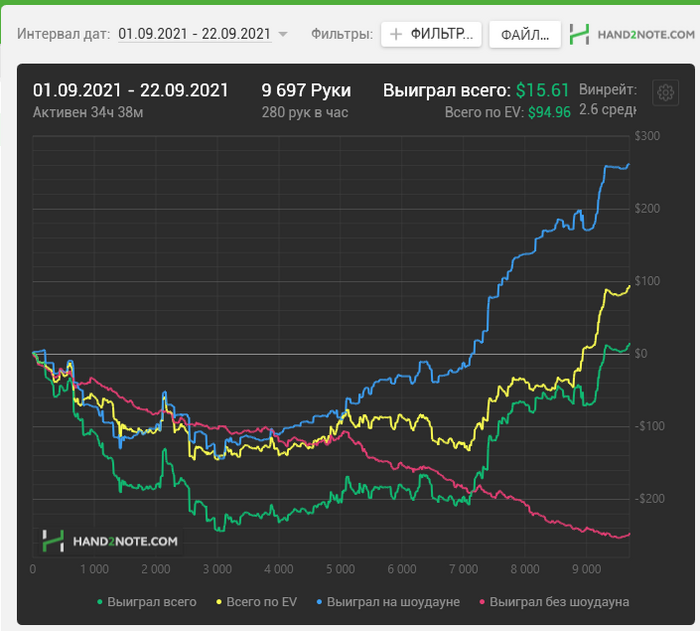Click the plus icon on the ФИЛЬТР button

(396, 34)
